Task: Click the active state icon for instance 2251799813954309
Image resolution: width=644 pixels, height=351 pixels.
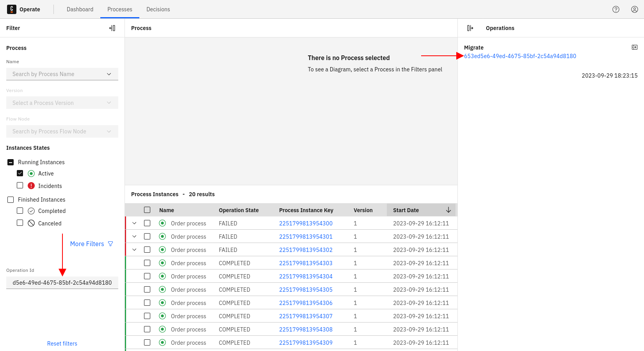Action: 162,342
